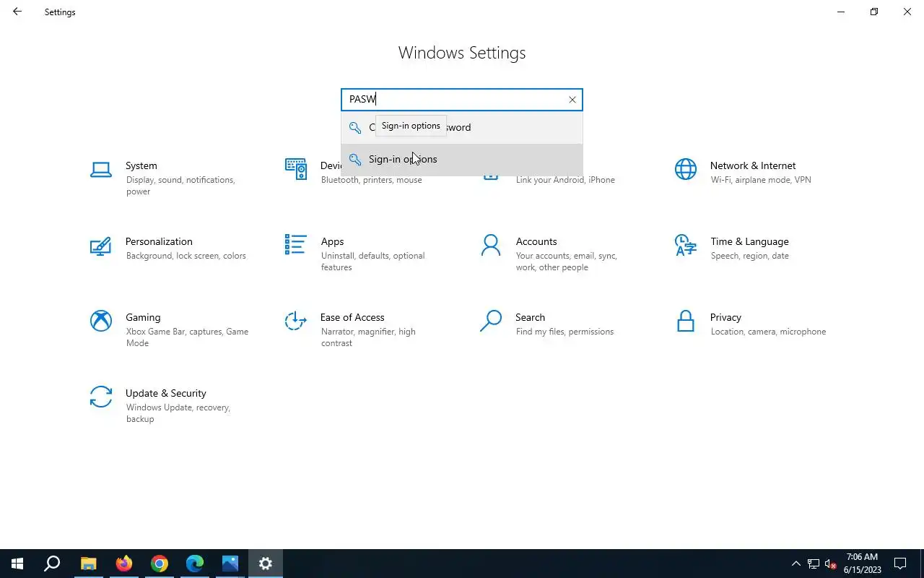The image size is (924, 578).
Task: Click the Windows Settings heading
Action: [x=462, y=53]
